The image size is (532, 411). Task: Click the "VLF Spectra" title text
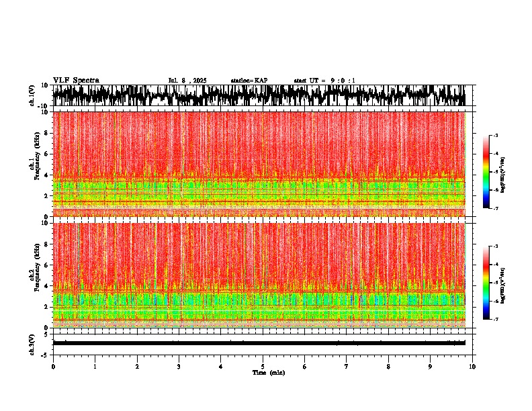coord(76,81)
